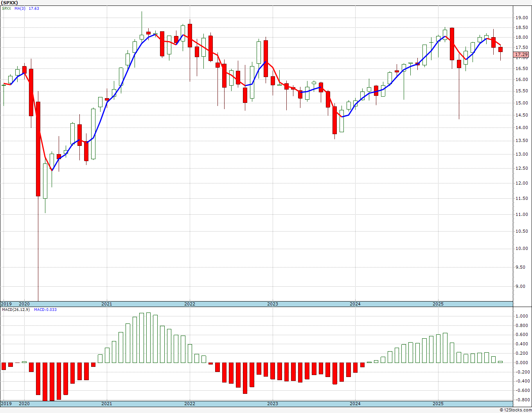This screenshot has height=413, width=532.
Task: Select 2025 on the MACD panel time axis
Action: point(438,404)
